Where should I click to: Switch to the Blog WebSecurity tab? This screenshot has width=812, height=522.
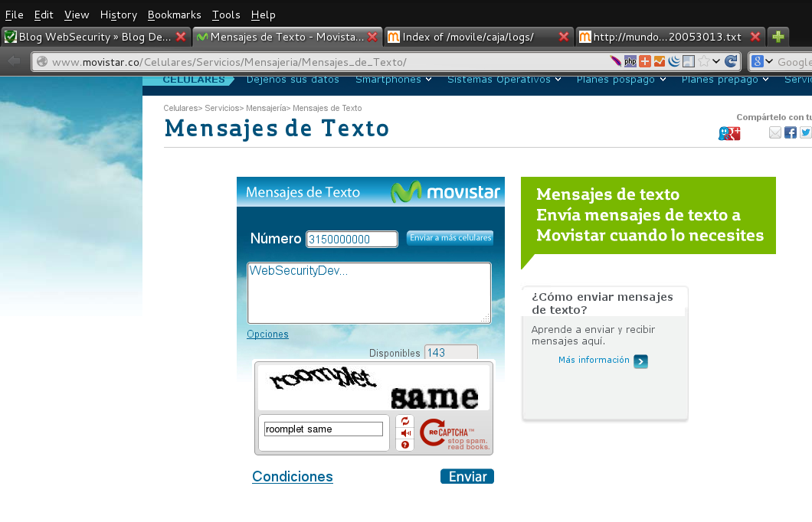95,37
